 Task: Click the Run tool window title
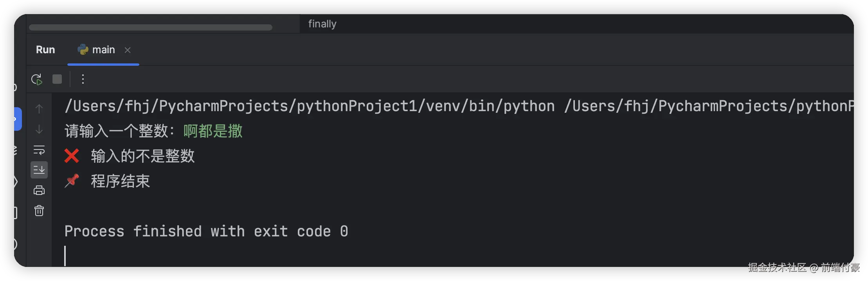[x=45, y=50]
